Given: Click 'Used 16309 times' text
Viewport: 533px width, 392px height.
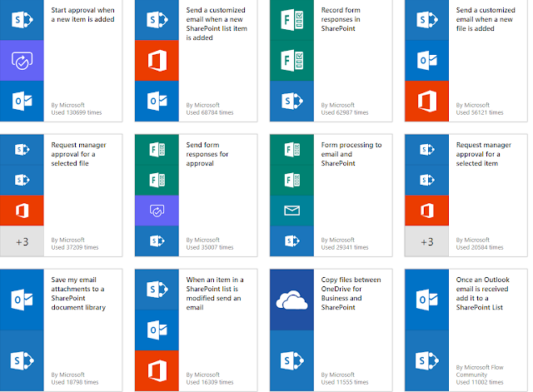Looking at the screenshot, I should (x=209, y=382).
